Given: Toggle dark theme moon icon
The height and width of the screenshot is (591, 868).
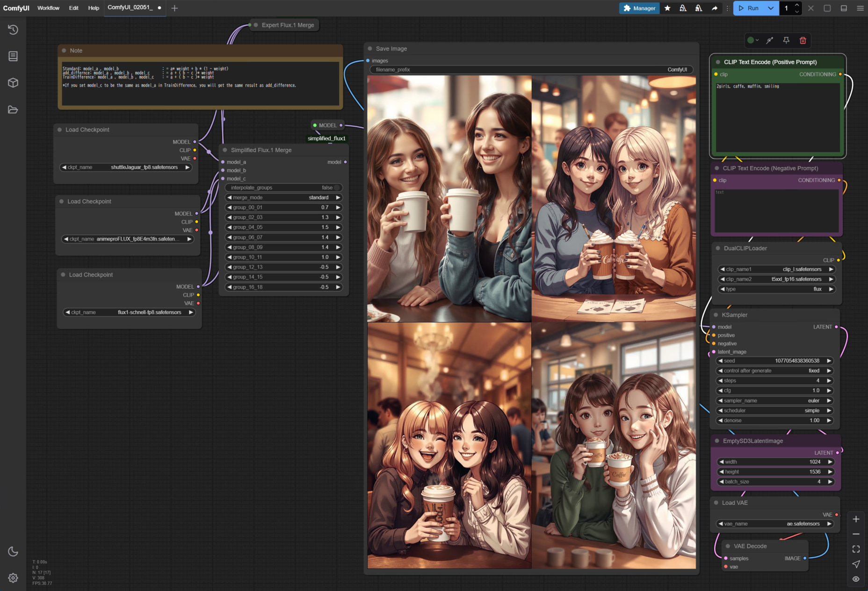Looking at the screenshot, I should (x=13, y=552).
